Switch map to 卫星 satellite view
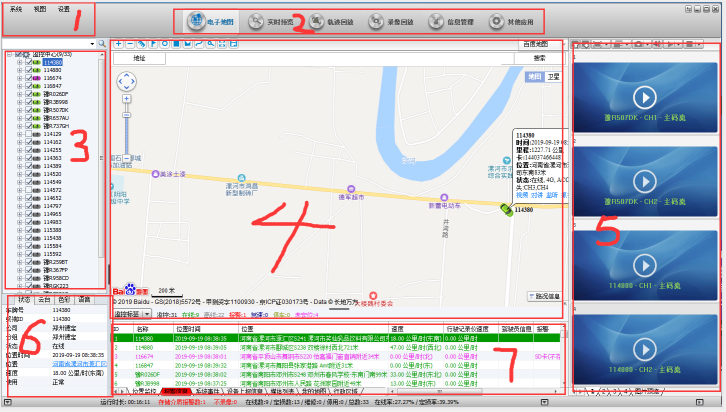Image resolution: width=726 pixels, height=412 pixels. 554,76
